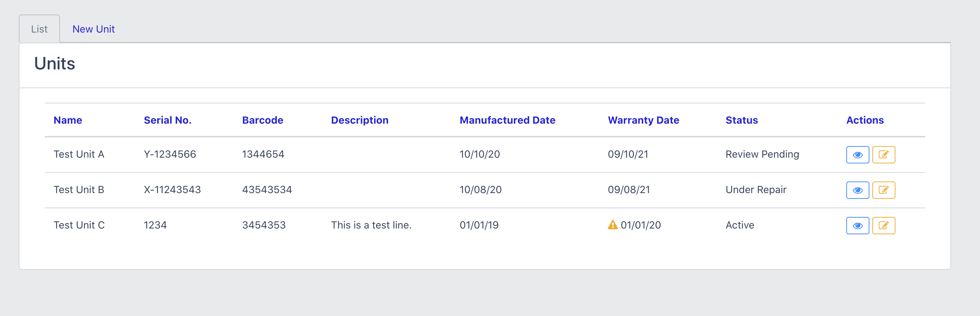Open the New Unit tab
Image resolution: width=980 pixels, height=316 pixels.
(x=93, y=29)
